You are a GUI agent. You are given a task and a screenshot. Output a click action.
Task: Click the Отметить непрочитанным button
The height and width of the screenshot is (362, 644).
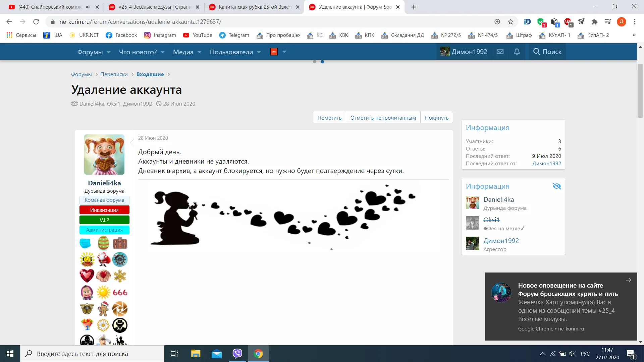pos(383,118)
